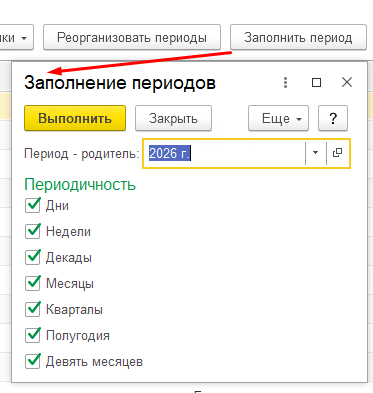The height and width of the screenshot is (393, 373).
Task: Toggle the Декады checkbox
Action: click(x=33, y=257)
